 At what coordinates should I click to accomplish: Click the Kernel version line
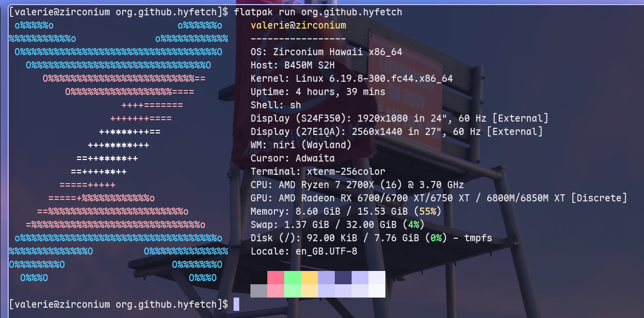coord(352,78)
